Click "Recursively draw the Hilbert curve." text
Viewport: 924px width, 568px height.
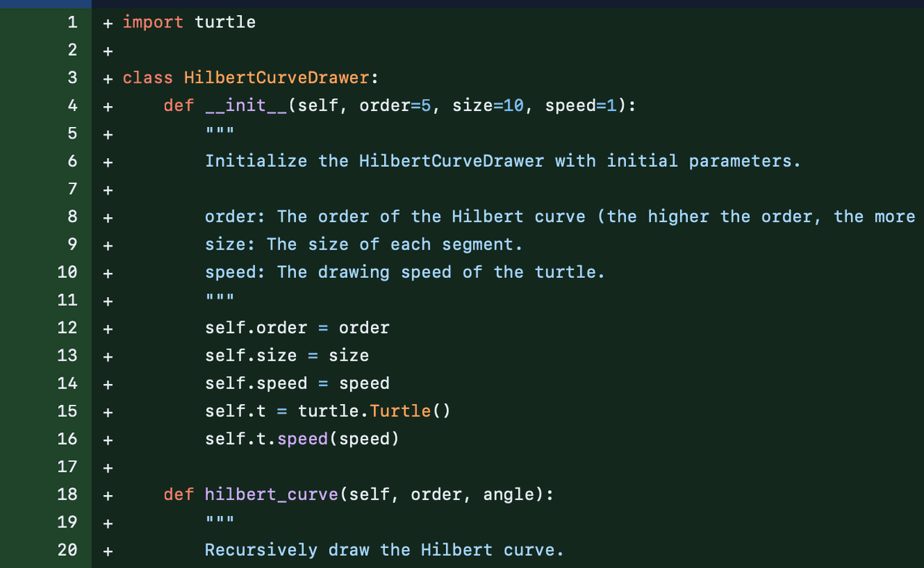384,550
